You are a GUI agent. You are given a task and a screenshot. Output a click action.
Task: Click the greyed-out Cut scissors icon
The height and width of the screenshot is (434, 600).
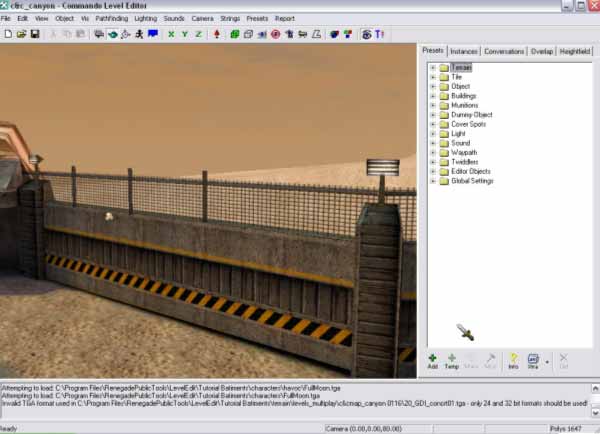pyautogui.click(x=53, y=34)
